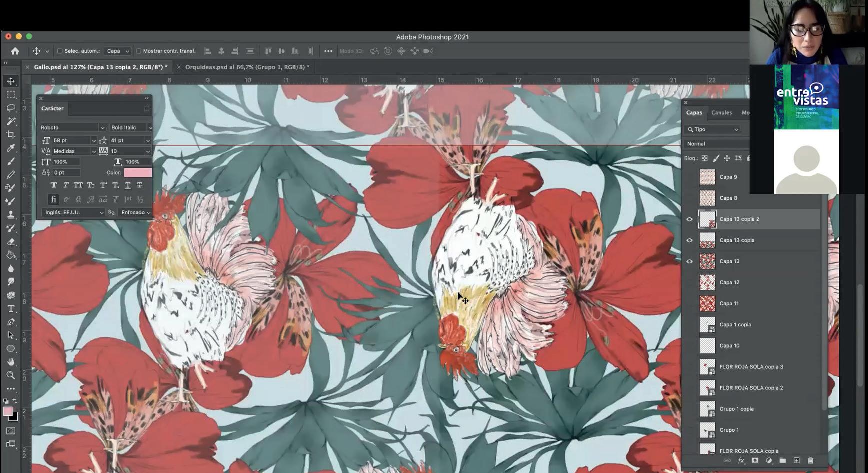Hide the Capa 13 copia 2 layer

pyautogui.click(x=690, y=219)
